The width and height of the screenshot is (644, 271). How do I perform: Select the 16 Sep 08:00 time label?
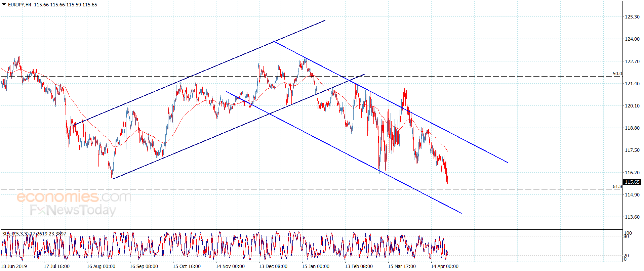click(144, 266)
